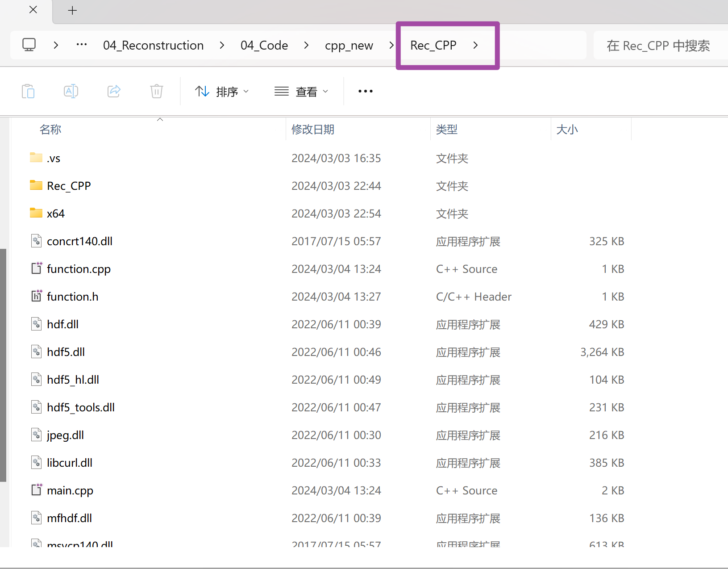Navigate to 04_Reconstruction breadcrumb

coord(154,45)
